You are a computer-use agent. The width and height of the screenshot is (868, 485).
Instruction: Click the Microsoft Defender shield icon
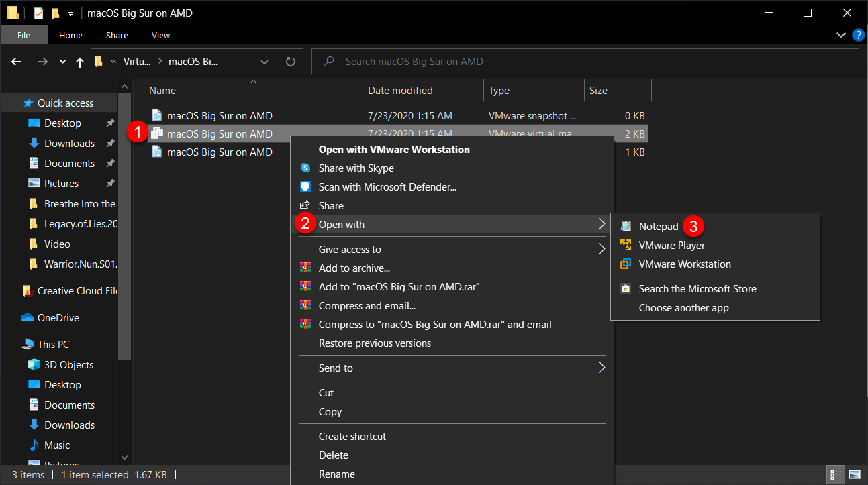pyautogui.click(x=305, y=187)
